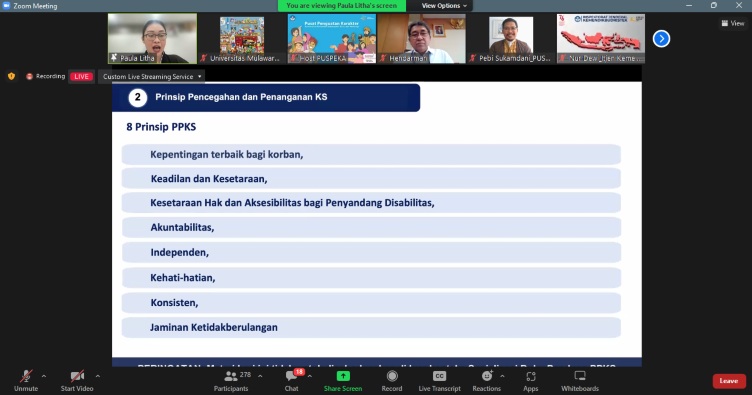Viewport: 752px width, 395px height.
Task: Open Custom Live Streaming Service dropdown
Action: coord(152,77)
